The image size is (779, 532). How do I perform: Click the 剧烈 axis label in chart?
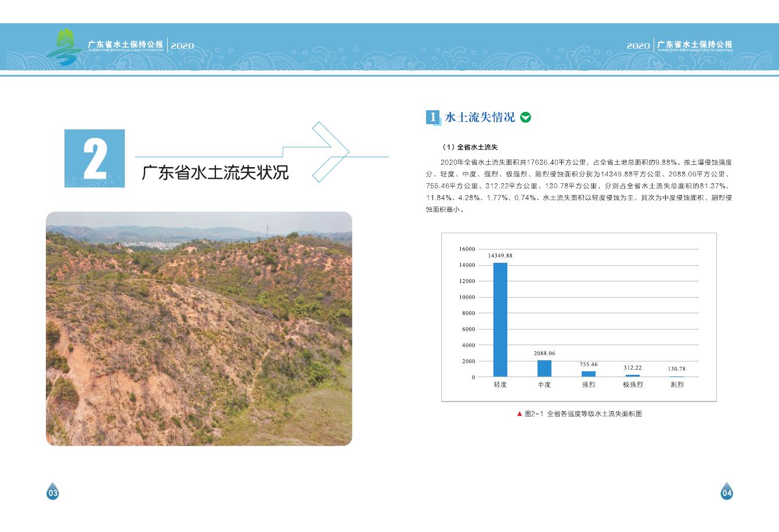tap(677, 385)
